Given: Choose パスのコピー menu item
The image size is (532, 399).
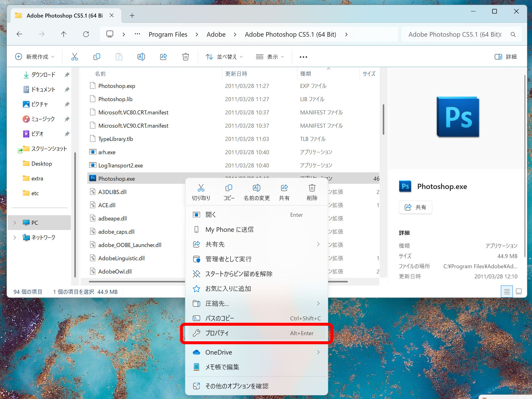Looking at the screenshot, I should pos(257,318).
